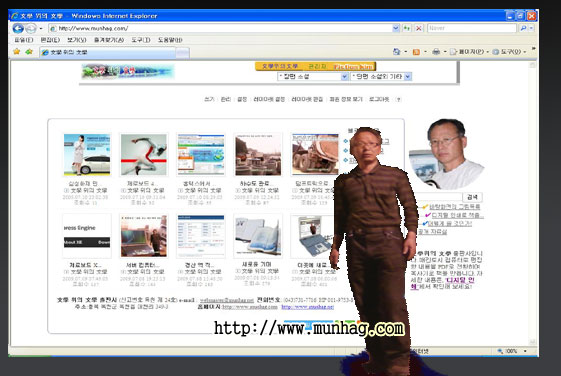Screen dimensions: 561x376
Task: Click the green Refresh page icon
Action: pos(407,28)
